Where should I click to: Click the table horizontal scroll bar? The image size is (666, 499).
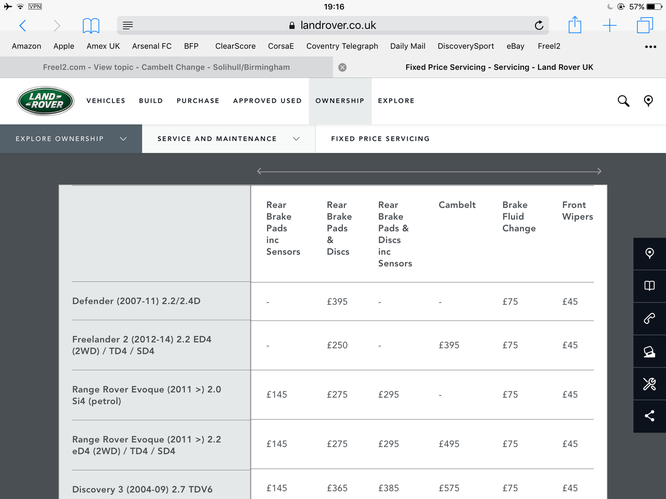429,171
